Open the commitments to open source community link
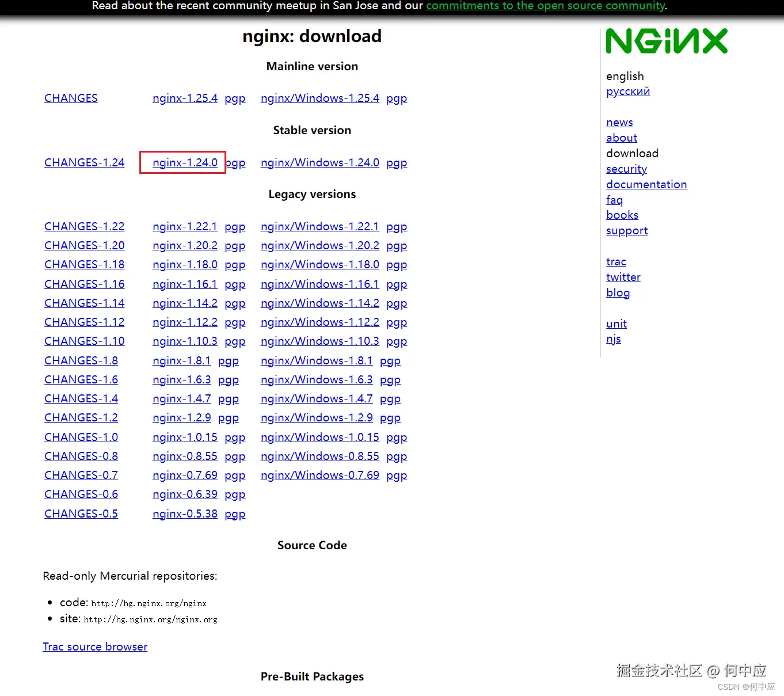Screen dimensions: 784x696 click(546, 6)
